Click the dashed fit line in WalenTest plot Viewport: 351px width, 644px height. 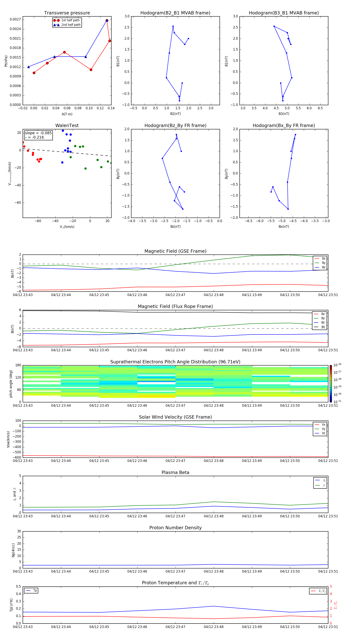[x=67, y=152]
